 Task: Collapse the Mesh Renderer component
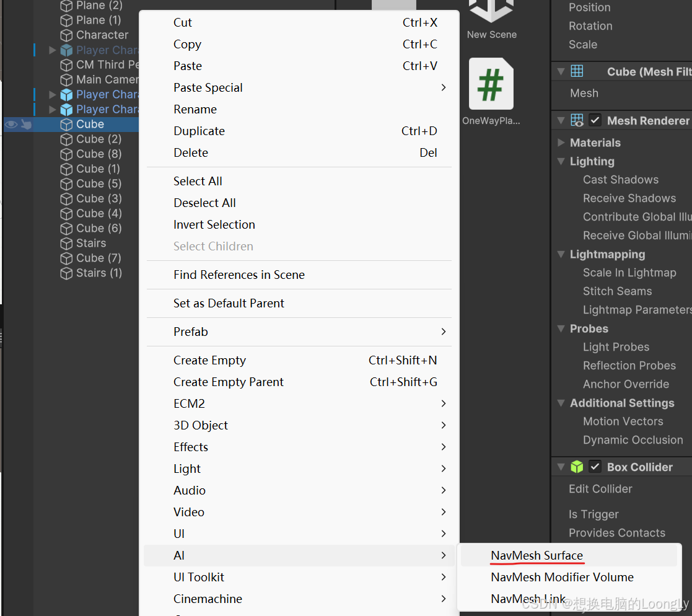[x=561, y=121]
